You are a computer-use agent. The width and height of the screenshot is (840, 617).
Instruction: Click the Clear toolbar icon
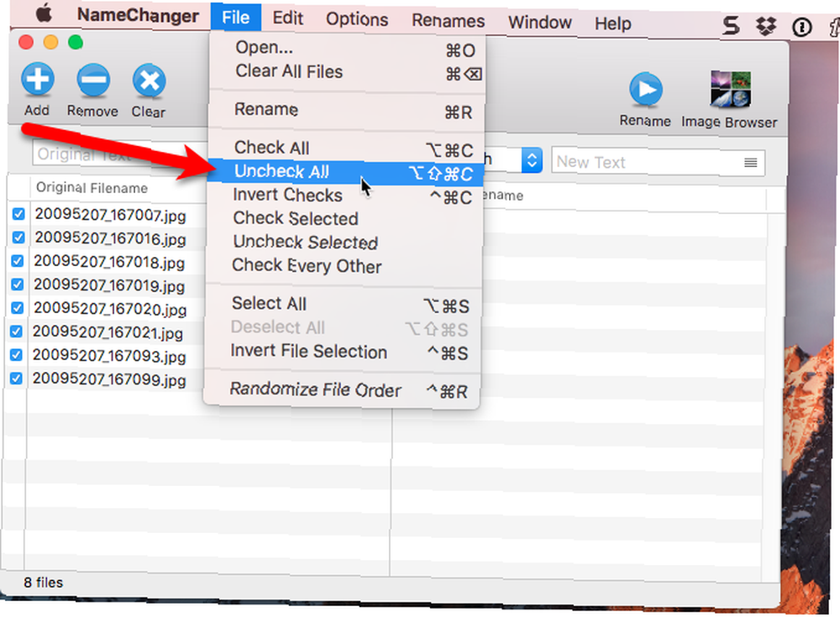(x=149, y=81)
